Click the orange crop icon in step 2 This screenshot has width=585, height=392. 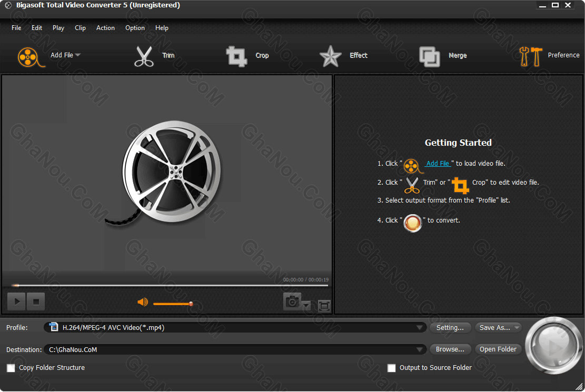pos(460,185)
